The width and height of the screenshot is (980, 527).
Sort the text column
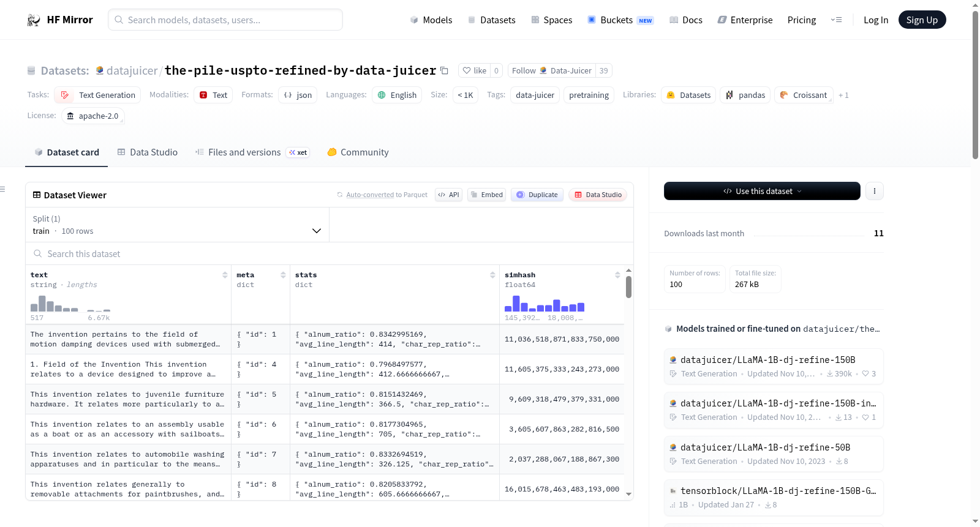[225, 275]
